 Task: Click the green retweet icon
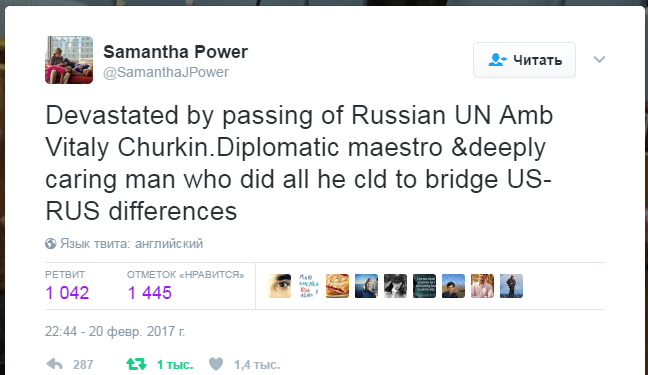[136, 364]
